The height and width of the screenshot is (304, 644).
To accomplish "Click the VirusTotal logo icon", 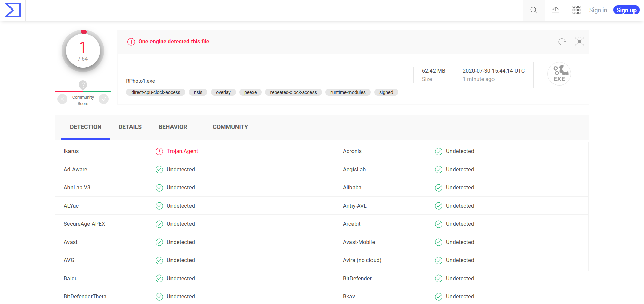I will (13, 10).
